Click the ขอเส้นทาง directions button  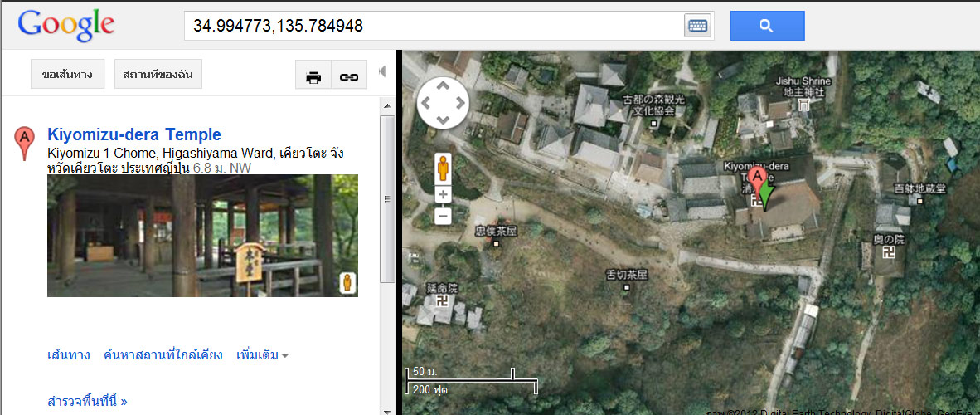[x=67, y=75]
